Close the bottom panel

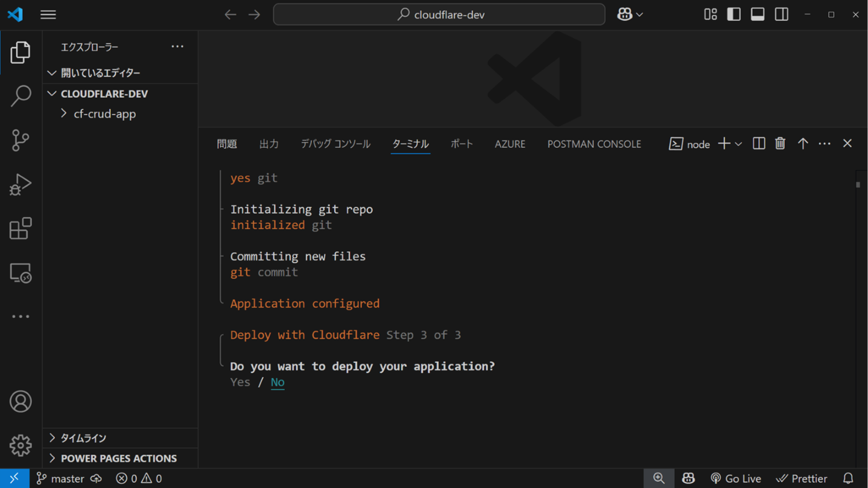coord(847,144)
